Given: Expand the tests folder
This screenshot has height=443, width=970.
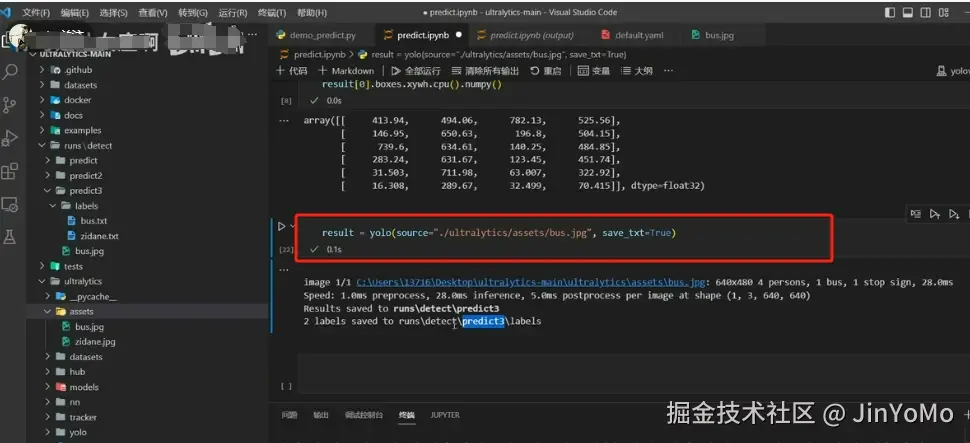Looking at the screenshot, I should point(73,267).
